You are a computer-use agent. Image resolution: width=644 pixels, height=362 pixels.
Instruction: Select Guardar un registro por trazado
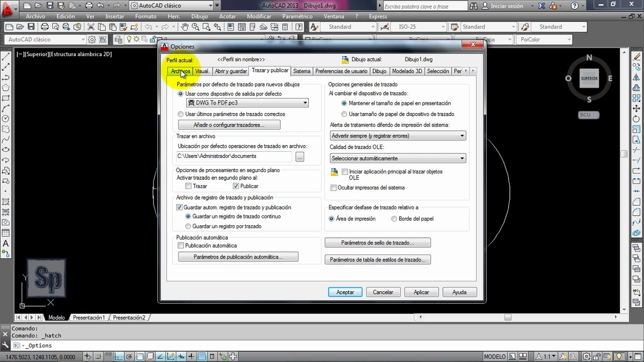[x=188, y=226]
